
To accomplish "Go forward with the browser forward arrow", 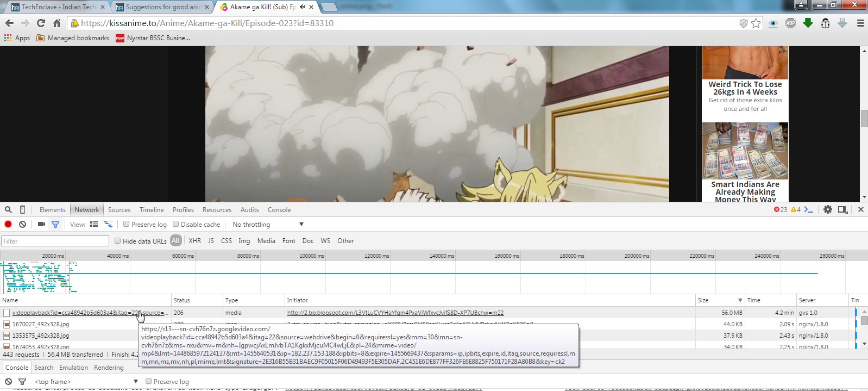I will [x=25, y=23].
